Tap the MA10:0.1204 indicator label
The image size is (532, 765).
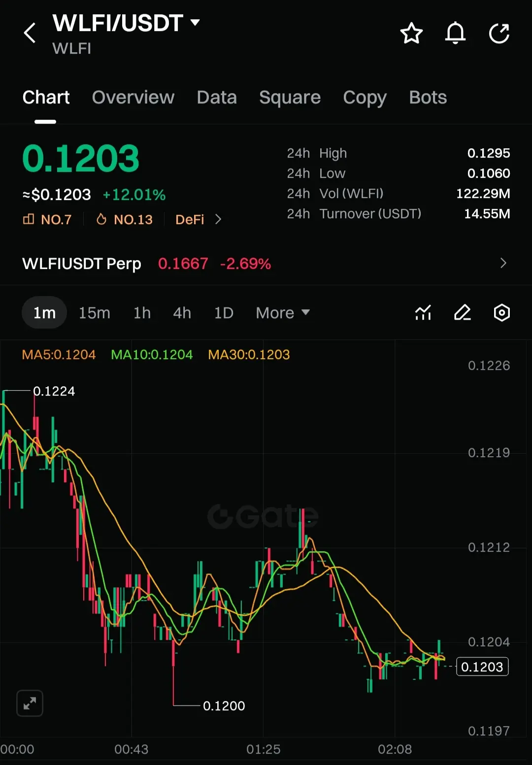click(152, 355)
